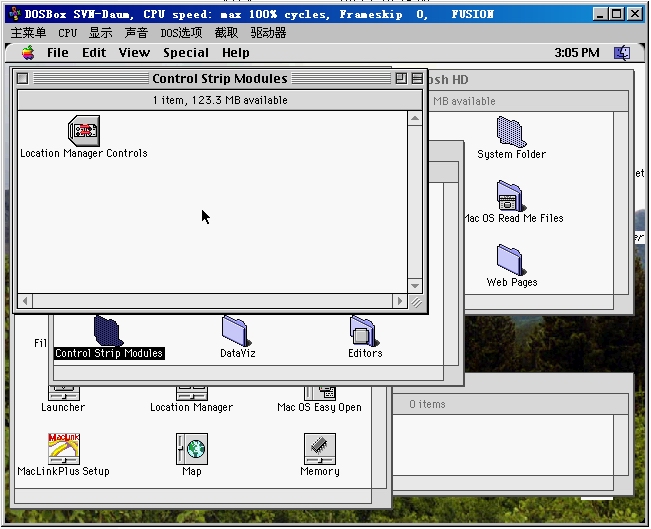This screenshot has width=651, height=529.
Task: Open the Location Manager Controls module icon
Action: [84, 131]
